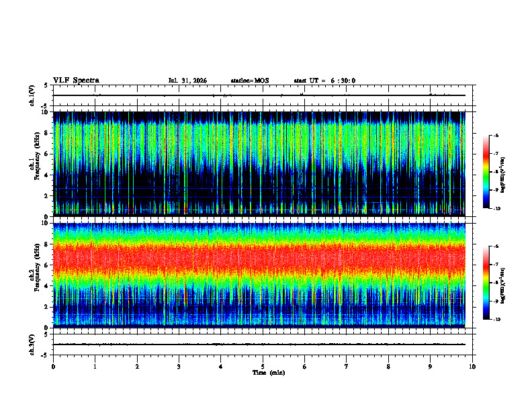
Task: Click time tick label "7" on x-axis
Action: click(x=347, y=367)
